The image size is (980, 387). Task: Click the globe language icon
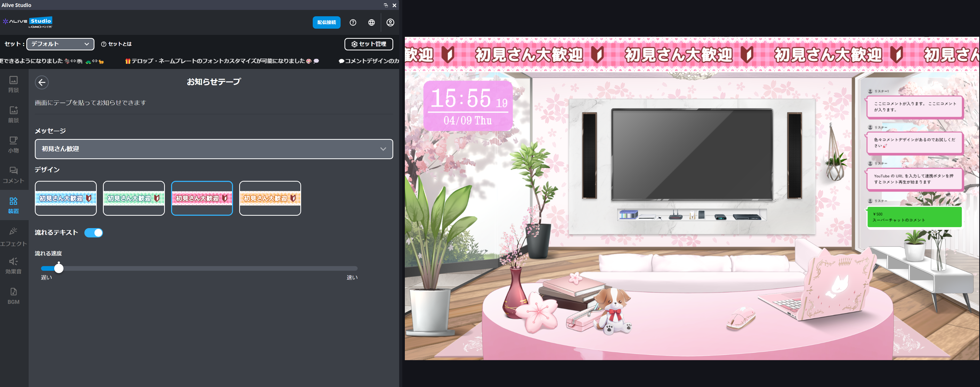(371, 22)
